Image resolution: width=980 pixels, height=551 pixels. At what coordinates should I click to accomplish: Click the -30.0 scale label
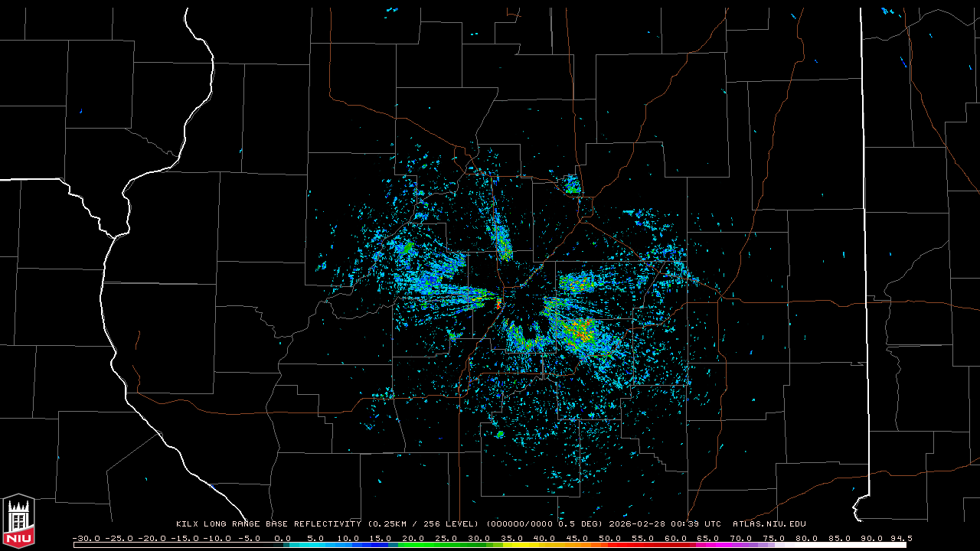87,539
